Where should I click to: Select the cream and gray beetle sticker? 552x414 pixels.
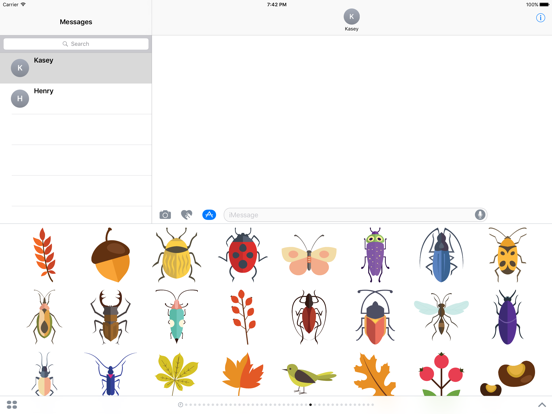(44, 374)
